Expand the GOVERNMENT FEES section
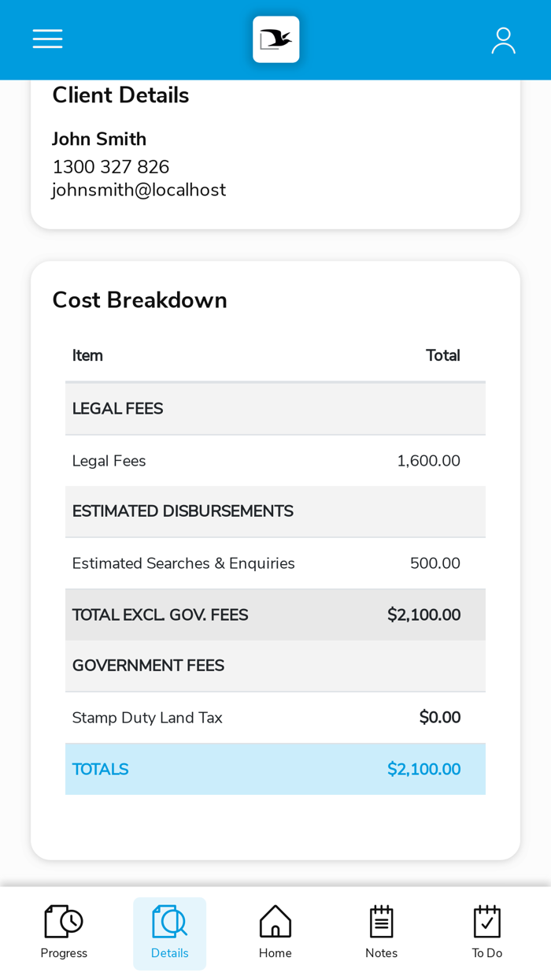The height and width of the screenshot is (980, 551). click(275, 666)
